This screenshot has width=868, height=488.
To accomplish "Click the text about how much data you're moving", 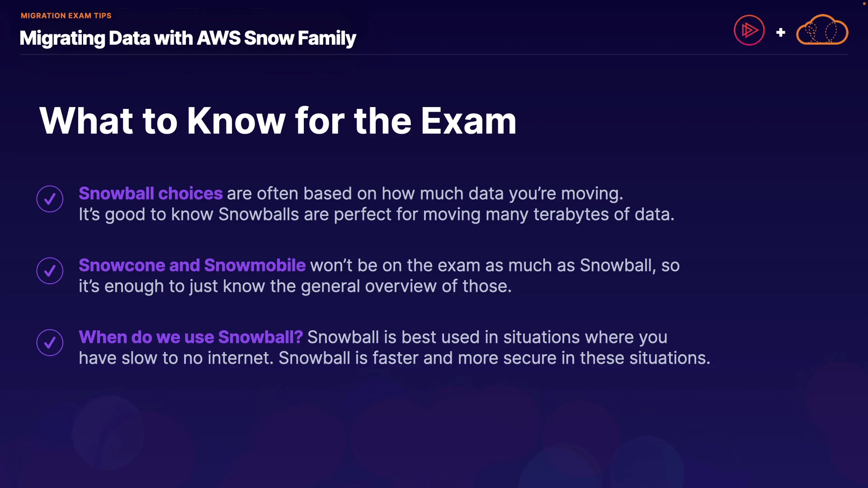I will click(425, 193).
